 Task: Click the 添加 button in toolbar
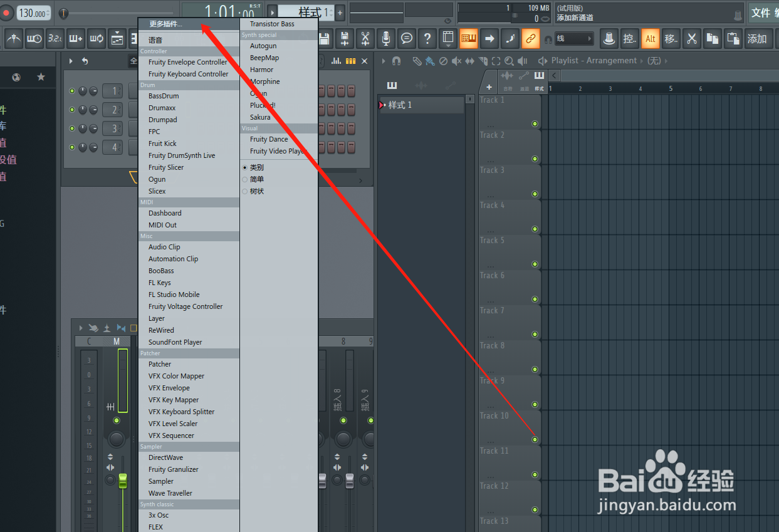pyautogui.click(x=758, y=39)
